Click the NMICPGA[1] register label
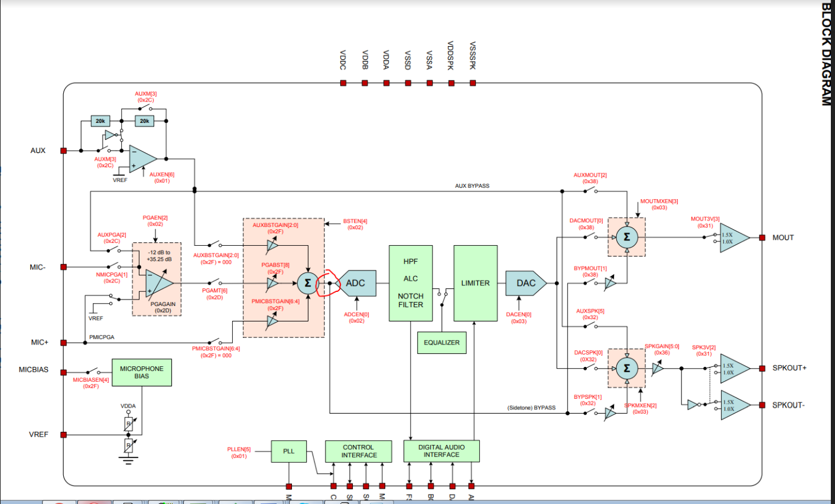The width and height of the screenshot is (835, 504). coord(112,278)
